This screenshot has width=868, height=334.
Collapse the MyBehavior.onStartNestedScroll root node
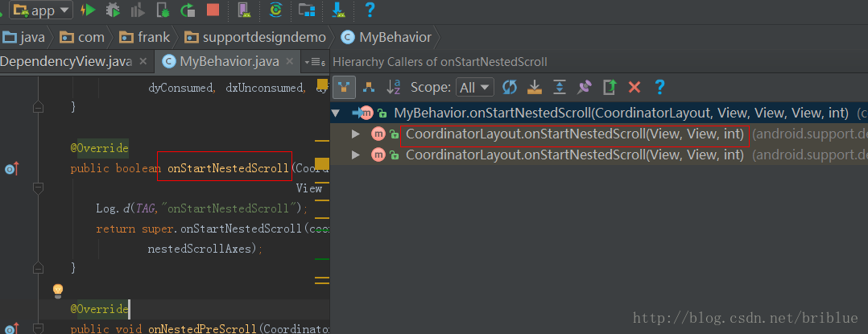coord(335,113)
